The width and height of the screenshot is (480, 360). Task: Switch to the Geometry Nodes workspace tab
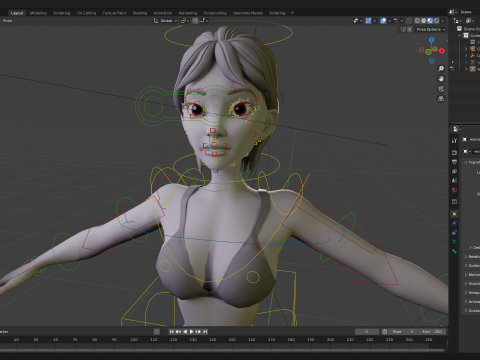(x=248, y=13)
